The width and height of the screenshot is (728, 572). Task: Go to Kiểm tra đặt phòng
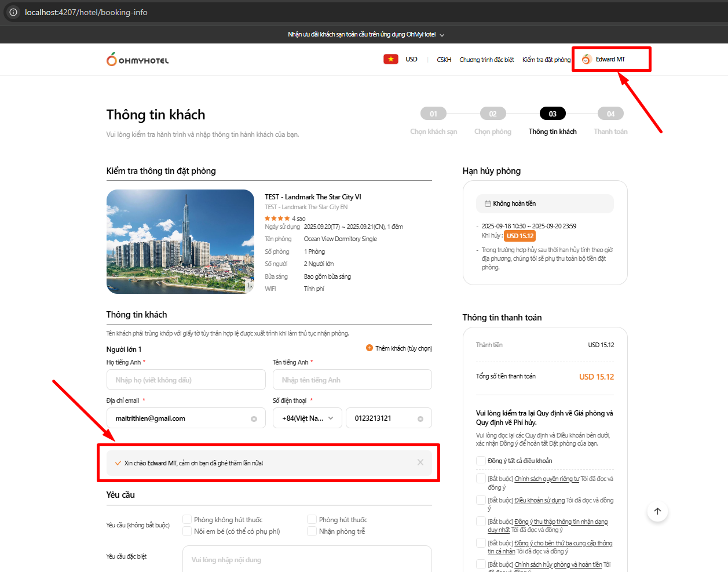point(546,60)
